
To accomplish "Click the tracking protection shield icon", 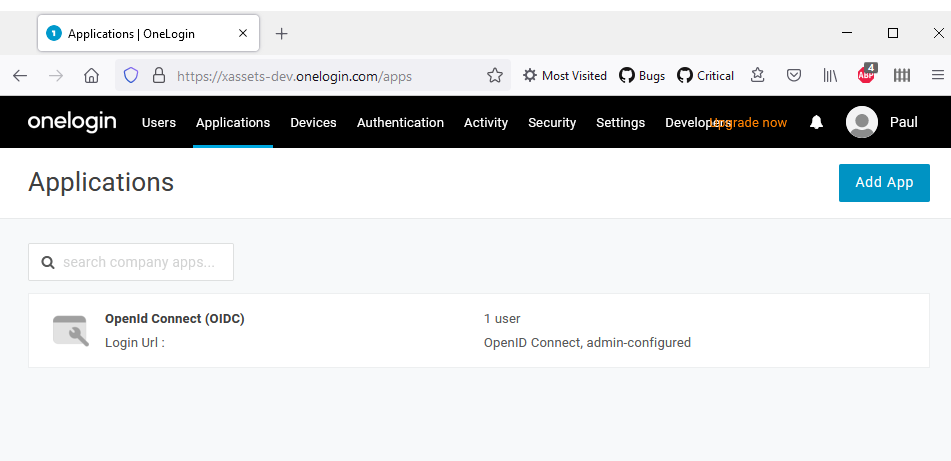I will (x=131, y=75).
